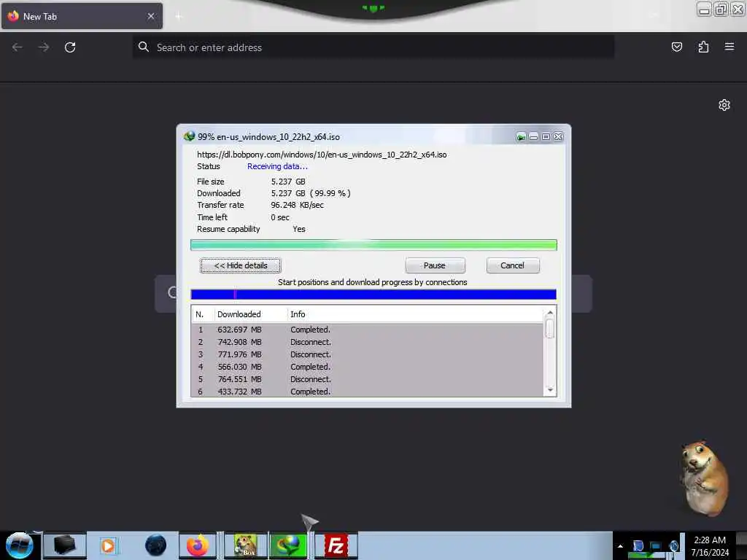Click the connections list scrollbar thumb

pyautogui.click(x=550, y=329)
